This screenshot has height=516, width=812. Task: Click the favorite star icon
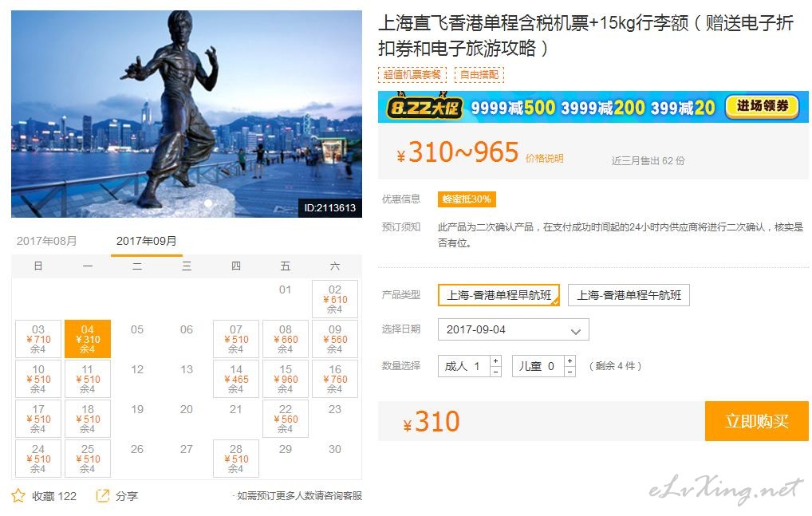18,496
